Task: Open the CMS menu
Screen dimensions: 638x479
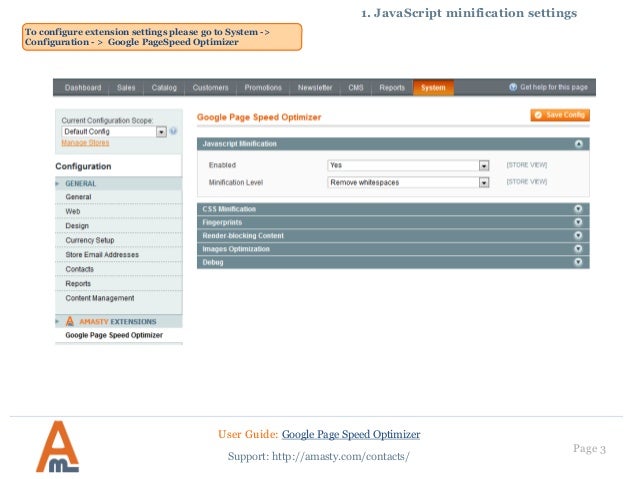Action: pos(356,87)
